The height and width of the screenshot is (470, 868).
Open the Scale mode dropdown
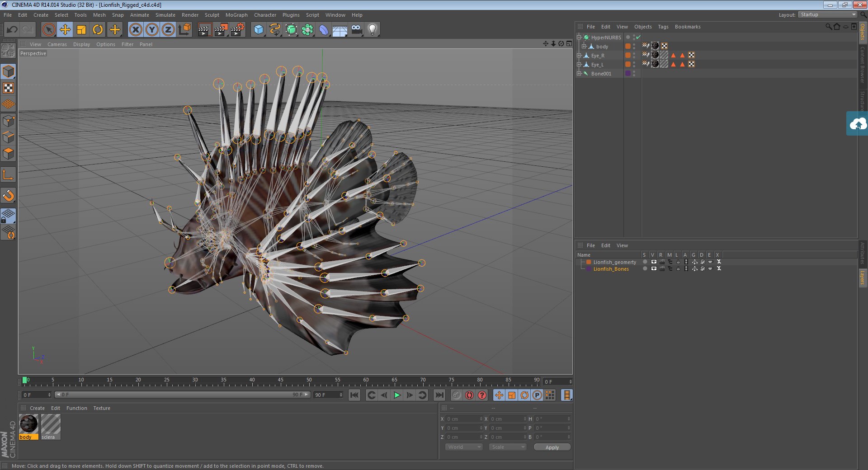click(x=508, y=447)
